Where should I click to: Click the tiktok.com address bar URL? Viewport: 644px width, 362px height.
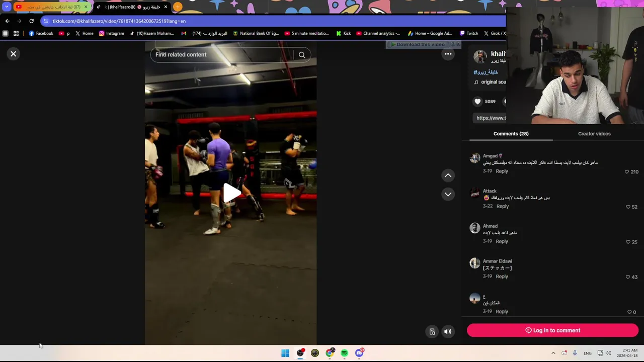pyautogui.click(x=119, y=21)
